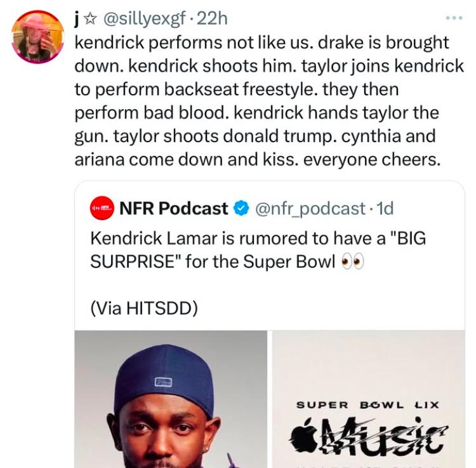Click the display name j of tweet author
The height and width of the screenshot is (468, 476).
point(77,20)
